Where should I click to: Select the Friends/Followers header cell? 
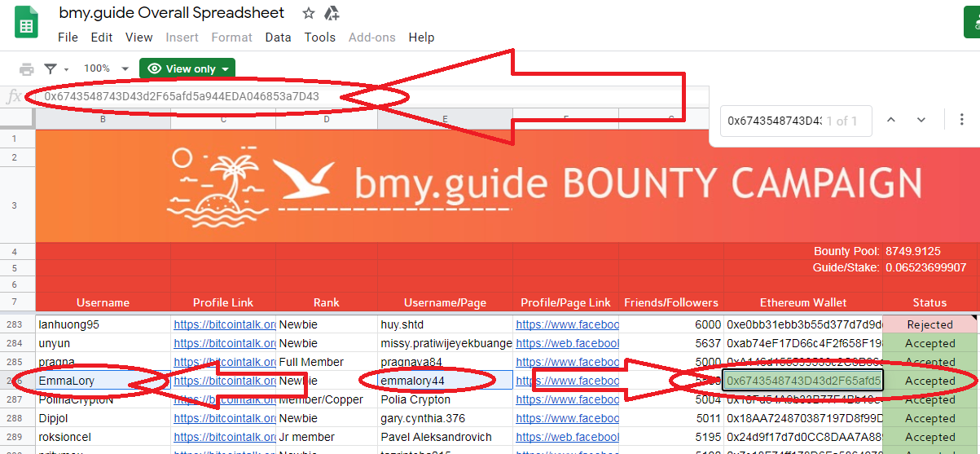(x=671, y=302)
